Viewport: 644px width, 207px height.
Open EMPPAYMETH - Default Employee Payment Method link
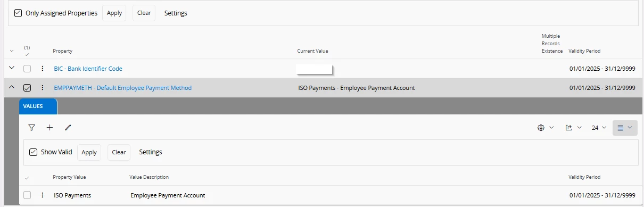click(123, 88)
